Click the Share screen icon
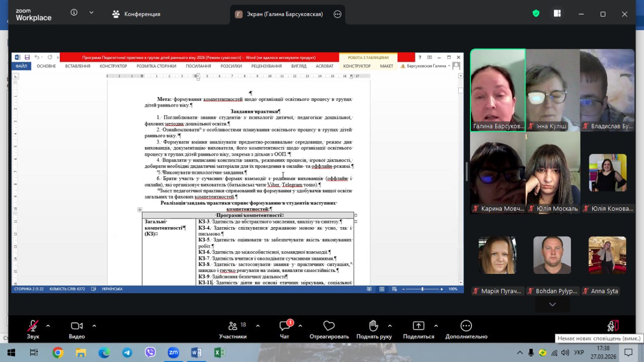 click(x=418, y=326)
